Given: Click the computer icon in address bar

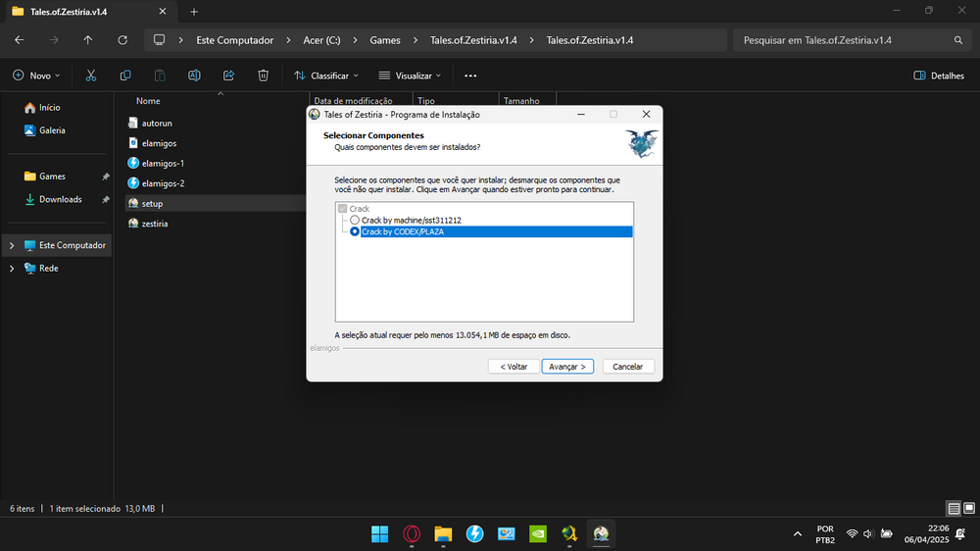Looking at the screenshot, I should click(x=160, y=40).
